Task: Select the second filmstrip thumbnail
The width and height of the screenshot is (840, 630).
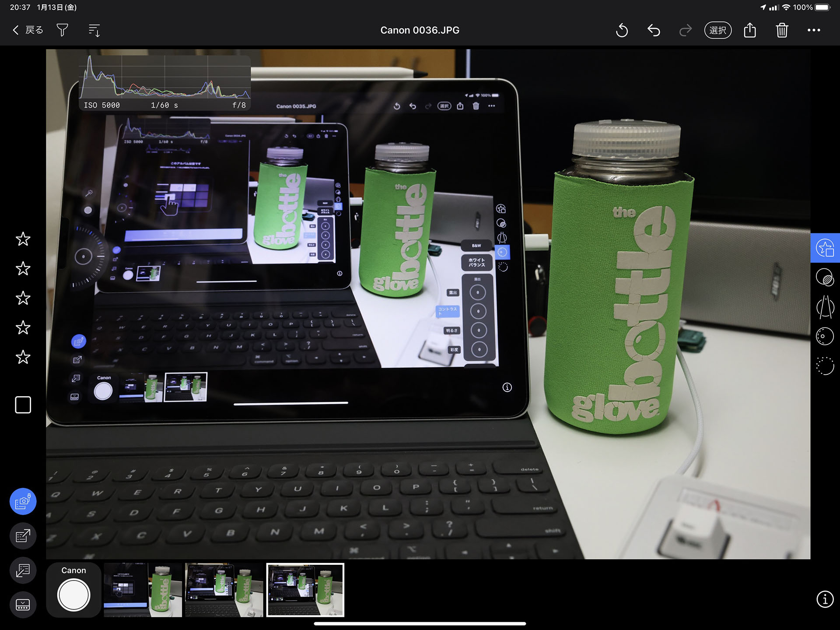Action: [x=224, y=590]
